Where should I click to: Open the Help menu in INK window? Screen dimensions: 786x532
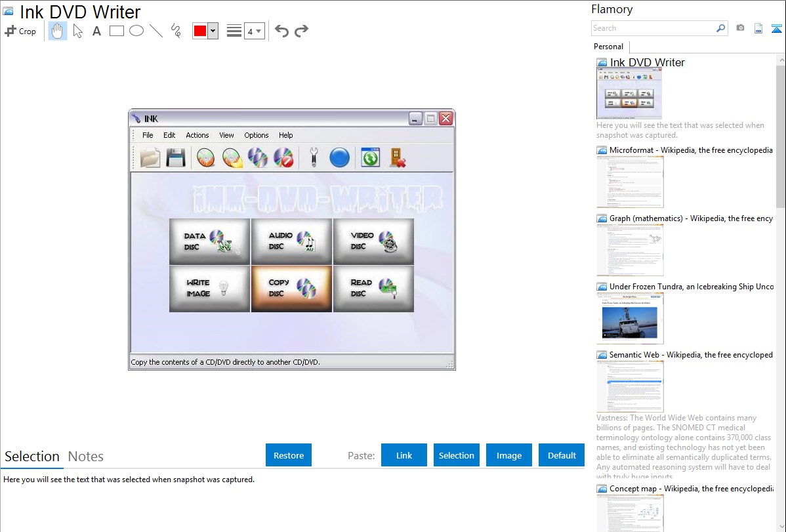[285, 135]
